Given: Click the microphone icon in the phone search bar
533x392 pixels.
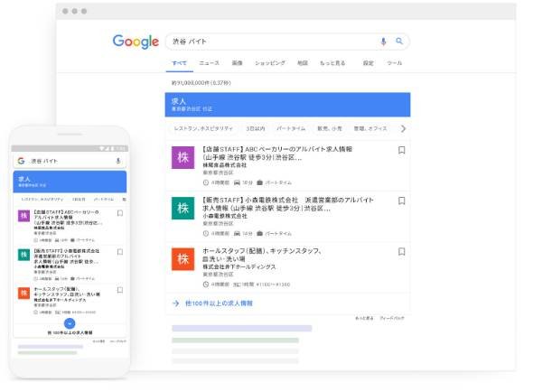Looking at the screenshot, I should [x=118, y=161].
